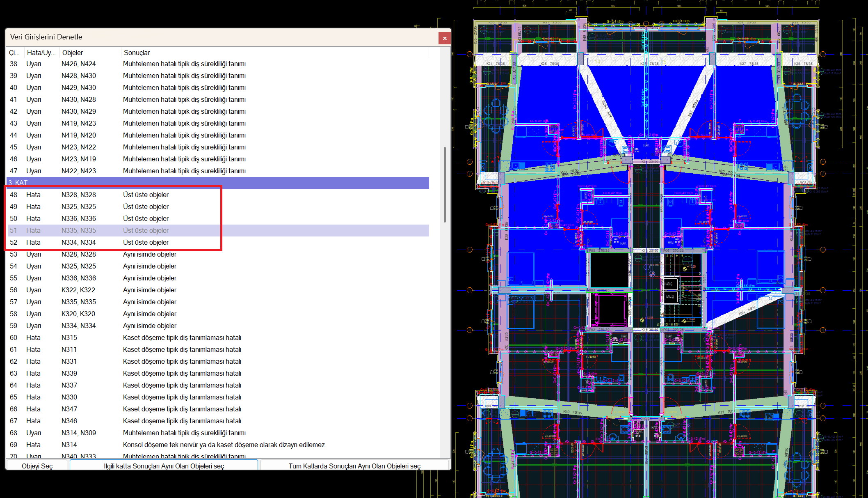Click the Çi... column header
The image size is (868, 498).
pyautogui.click(x=14, y=53)
